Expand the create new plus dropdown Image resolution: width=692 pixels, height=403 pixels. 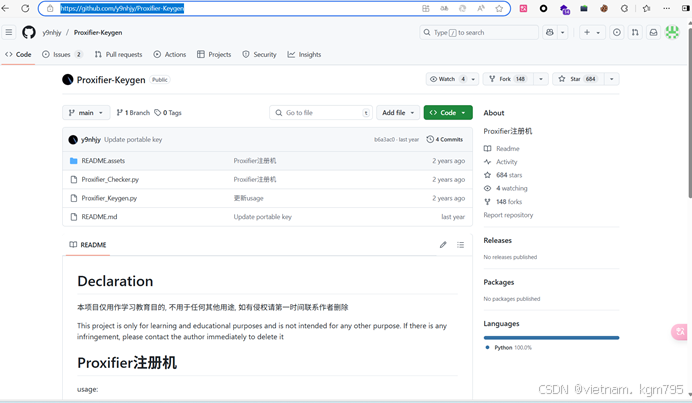[592, 32]
